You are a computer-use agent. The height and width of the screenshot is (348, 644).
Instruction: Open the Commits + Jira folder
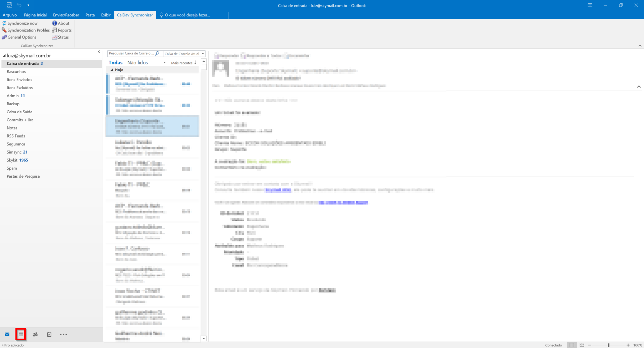pos(52,120)
